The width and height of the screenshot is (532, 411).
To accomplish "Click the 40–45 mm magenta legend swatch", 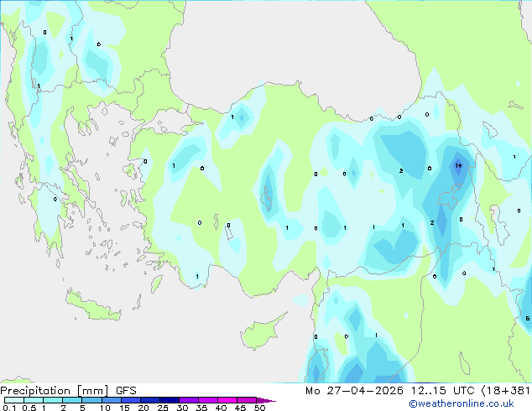I will 227,400.
